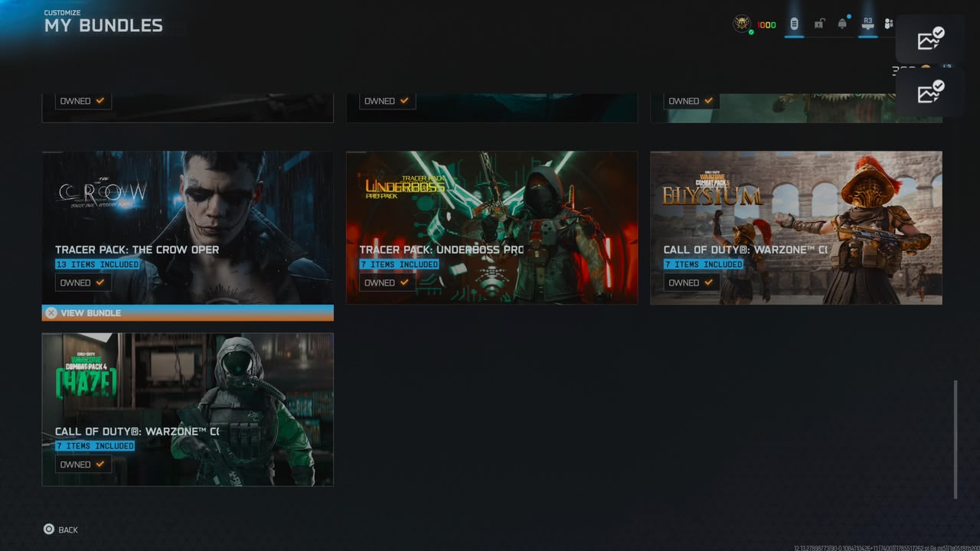This screenshot has width=980, height=551.
Task: Click the bundle list vertical scrollbar
Action: tap(955, 440)
